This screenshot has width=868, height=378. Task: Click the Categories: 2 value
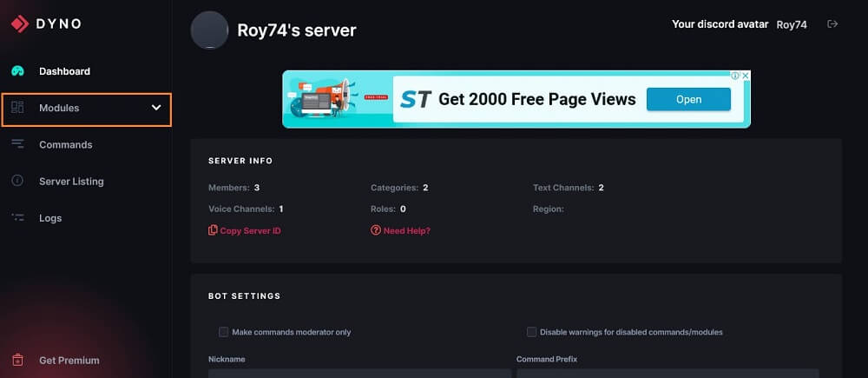tap(425, 188)
